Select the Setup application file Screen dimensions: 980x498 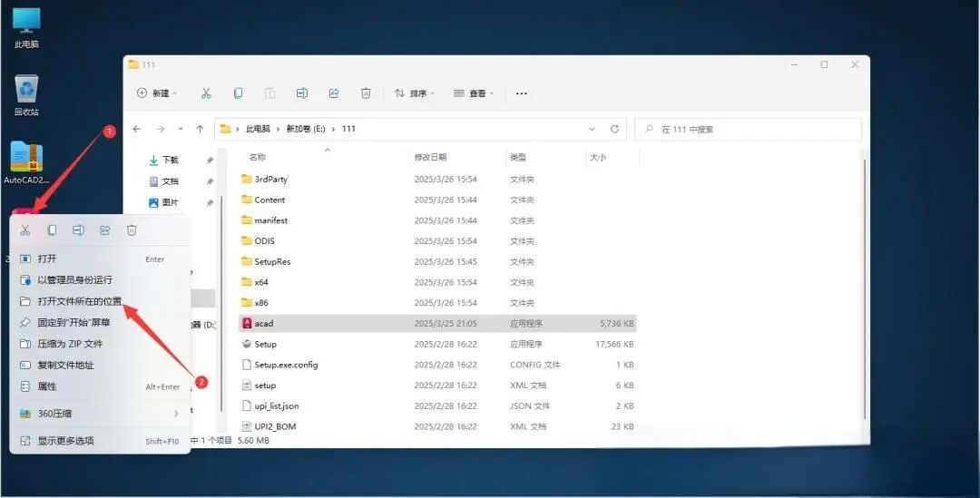[437, 344]
